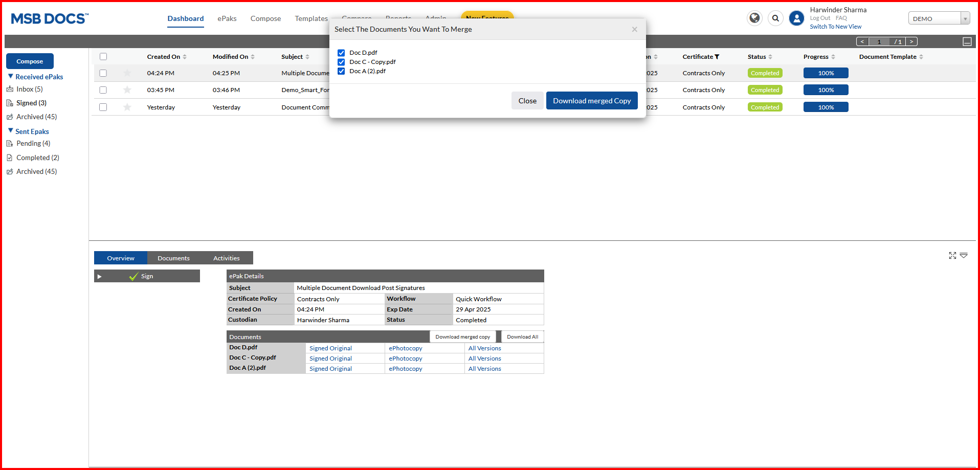The width and height of the screenshot is (980, 470).
Task: Click the user profile avatar icon
Action: (x=796, y=18)
